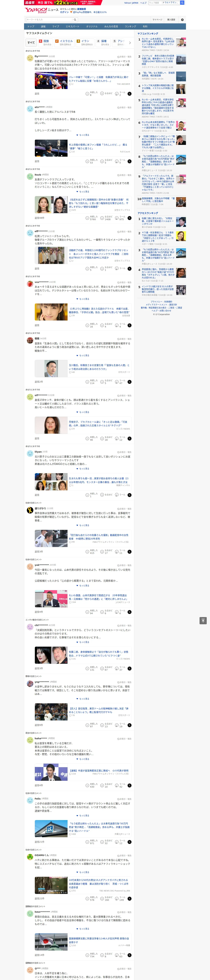Viewport: 210px width, 980px height.
Task: Click the blue web search button in top bar
Action: (182, 3)
